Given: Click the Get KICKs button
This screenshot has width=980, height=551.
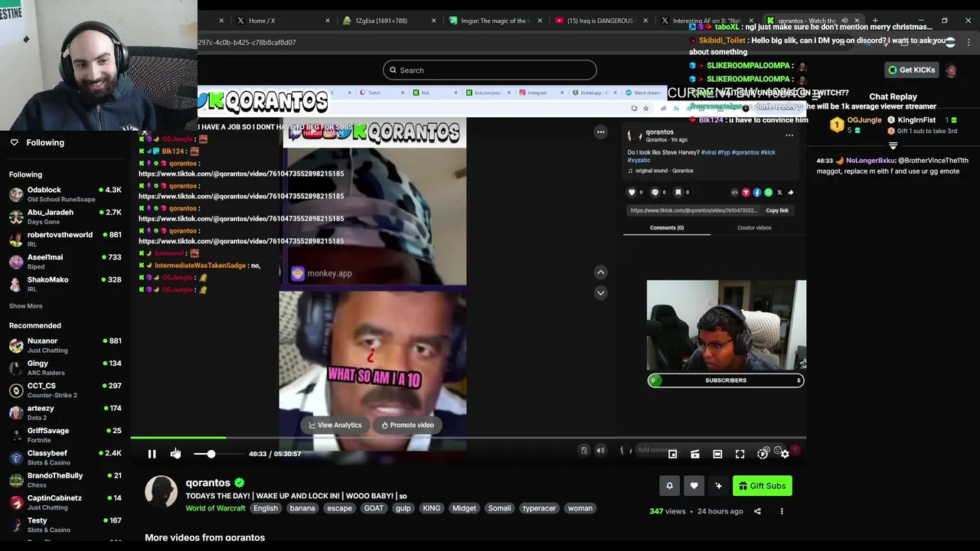Looking at the screenshot, I should (911, 70).
